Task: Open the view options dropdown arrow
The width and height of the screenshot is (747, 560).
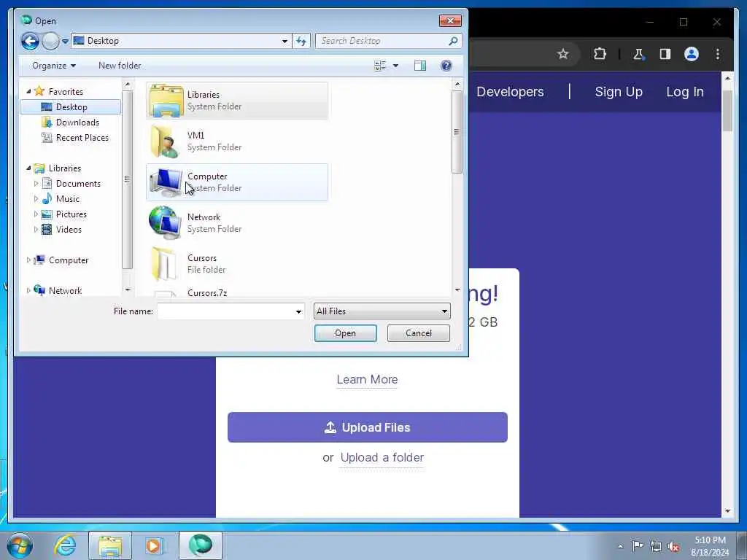Action: (395, 66)
